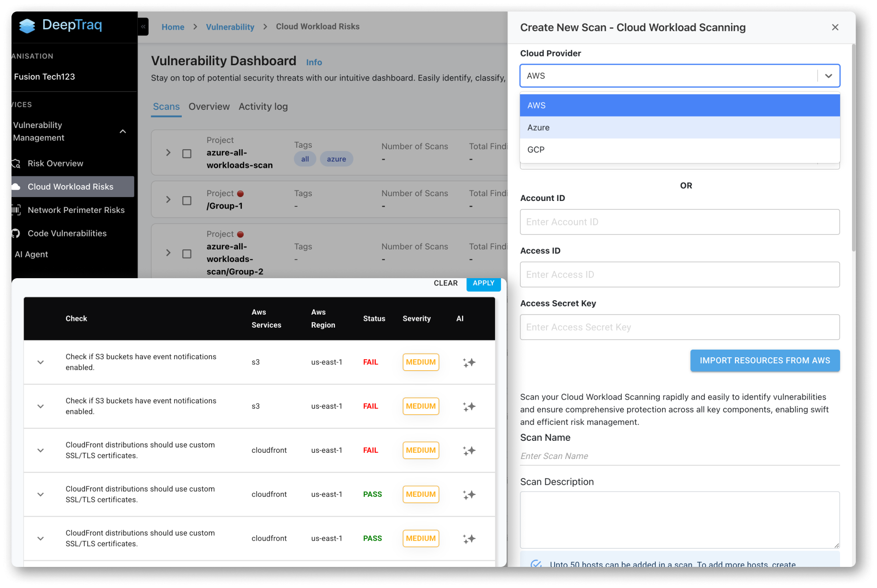Open AI sparkle for first S3 event notifications row

469,363
